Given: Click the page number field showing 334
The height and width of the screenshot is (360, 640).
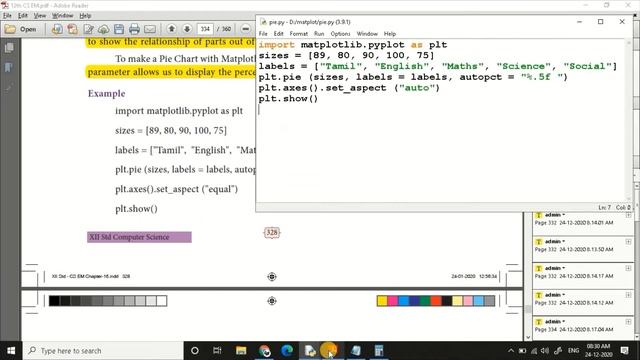Looking at the screenshot, I should [x=205, y=29].
